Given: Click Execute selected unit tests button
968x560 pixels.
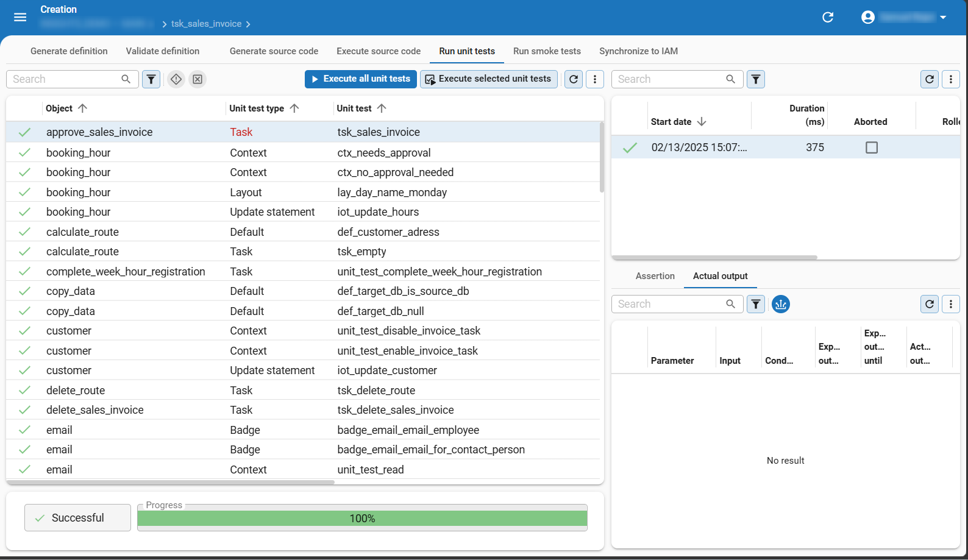Looking at the screenshot, I should point(489,79).
